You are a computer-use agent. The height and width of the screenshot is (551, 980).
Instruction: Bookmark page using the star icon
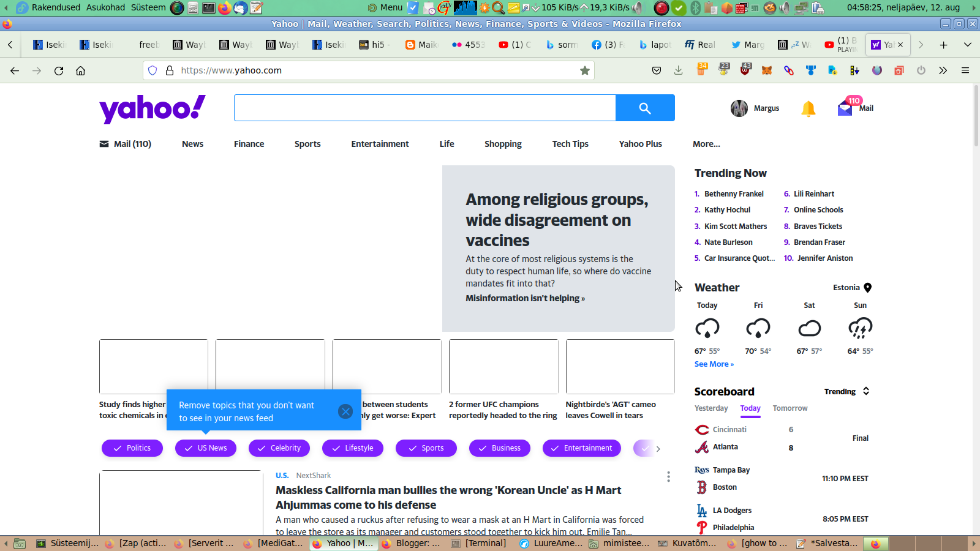coord(585,70)
